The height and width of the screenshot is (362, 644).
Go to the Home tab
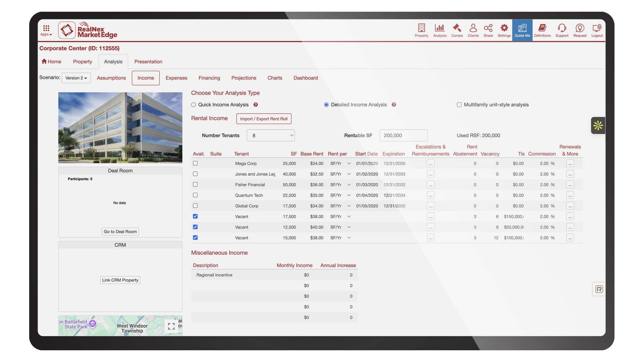coord(51,61)
